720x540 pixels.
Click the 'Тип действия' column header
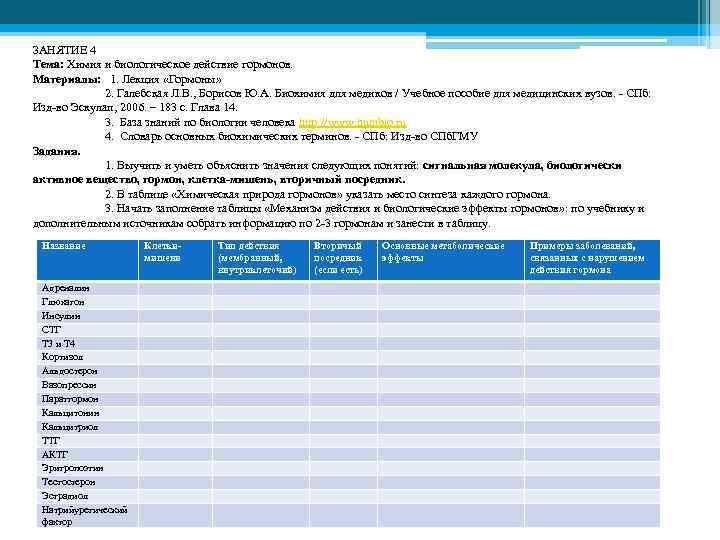pos(261,260)
